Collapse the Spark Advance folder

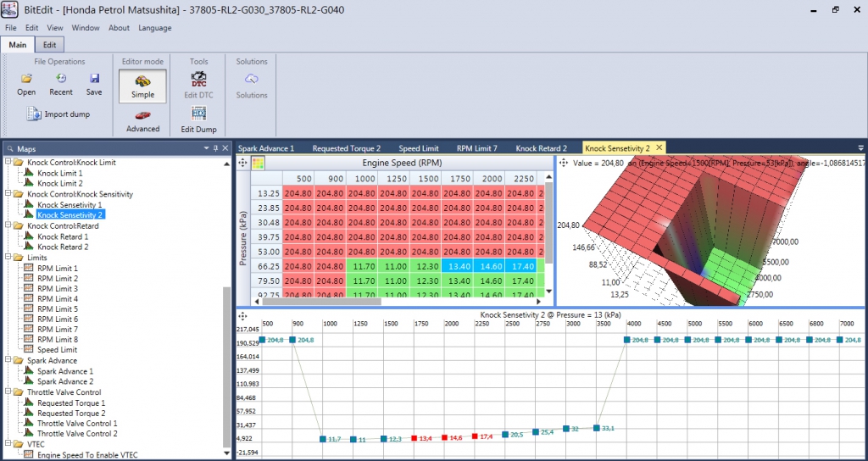8,360
